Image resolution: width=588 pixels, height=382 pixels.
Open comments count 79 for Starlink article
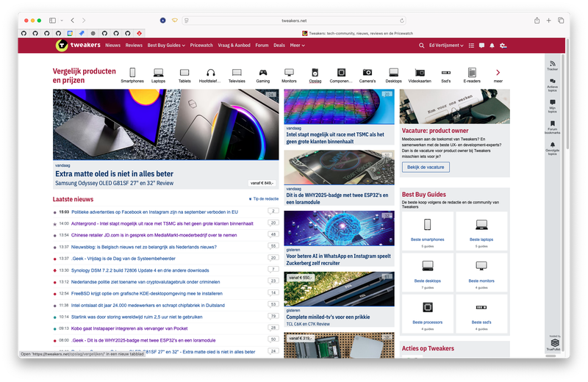tap(273, 316)
